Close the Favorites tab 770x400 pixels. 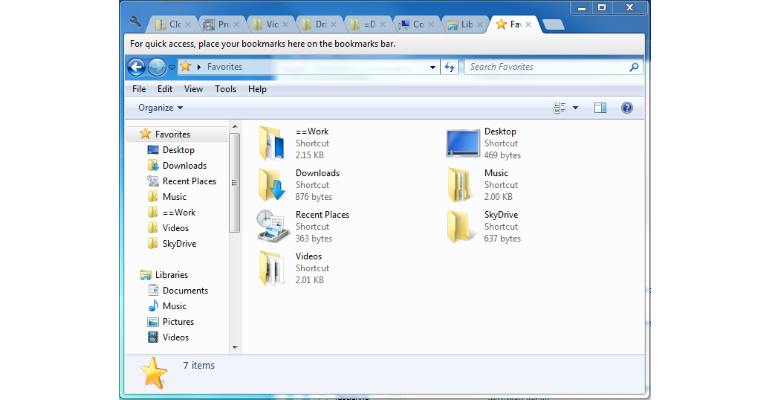pyautogui.click(x=528, y=24)
